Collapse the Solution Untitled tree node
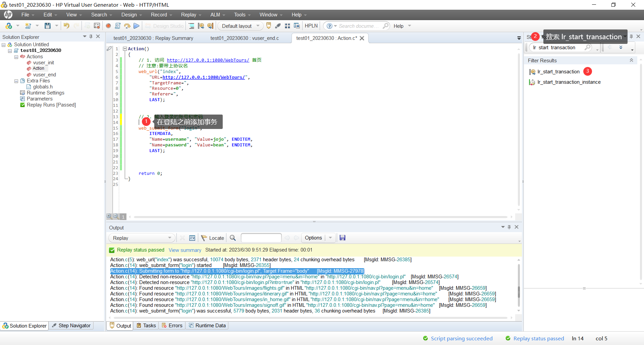This screenshot has width=644, height=345. point(4,45)
